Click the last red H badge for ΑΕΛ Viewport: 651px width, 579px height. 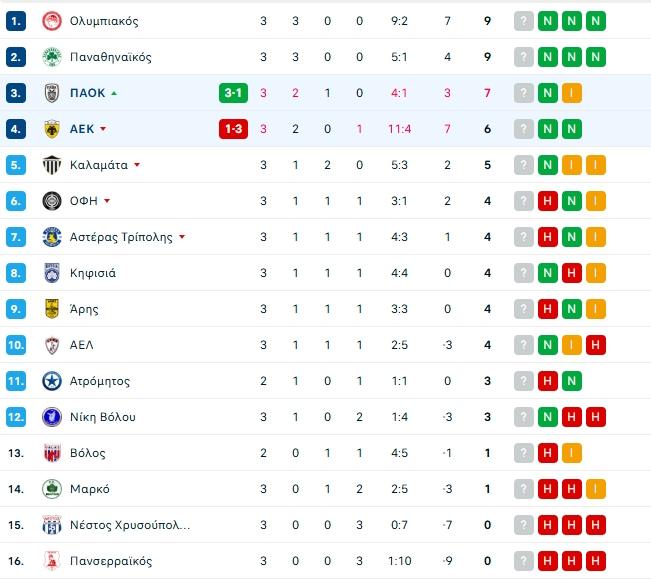[596, 345]
